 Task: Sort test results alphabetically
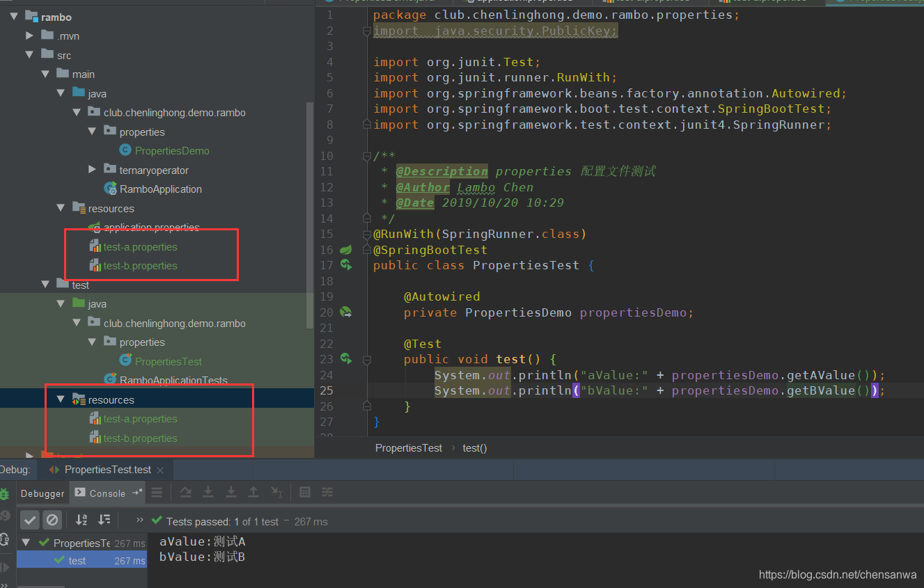coord(81,520)
